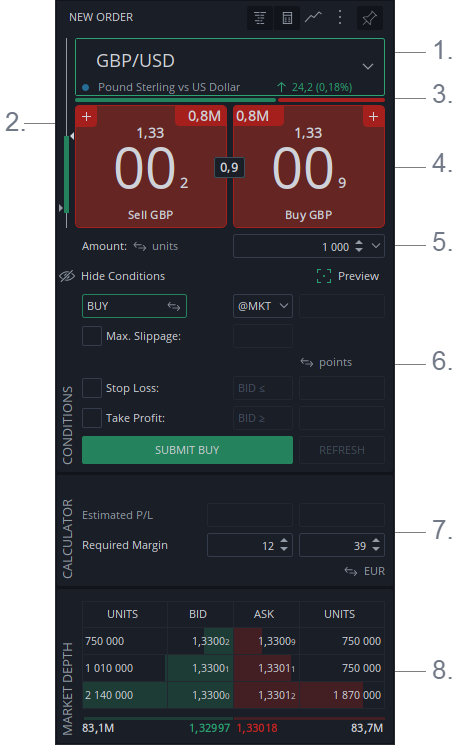Enable the Max. Slippage checkbox
This screenshot has height=745, width=458.
coord(92,336)
